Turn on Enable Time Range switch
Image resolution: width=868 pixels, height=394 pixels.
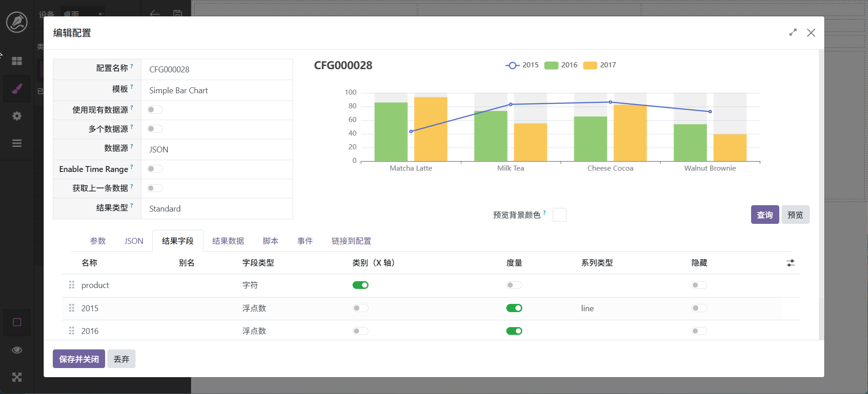(x=155, y=169)
